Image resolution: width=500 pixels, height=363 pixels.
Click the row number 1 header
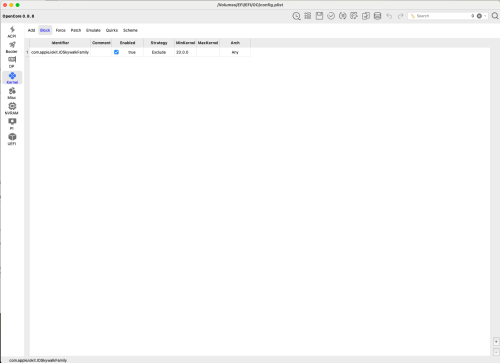point(27,52)
